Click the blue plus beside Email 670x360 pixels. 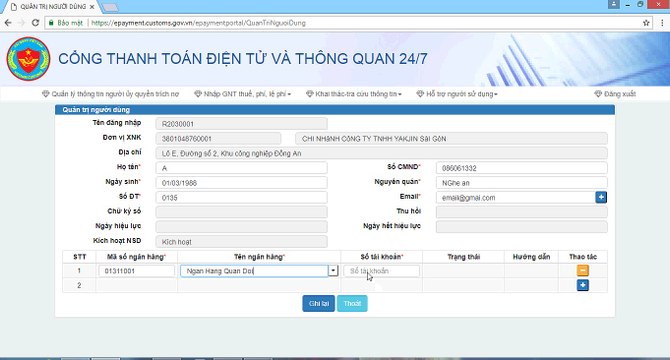[601, 197]
